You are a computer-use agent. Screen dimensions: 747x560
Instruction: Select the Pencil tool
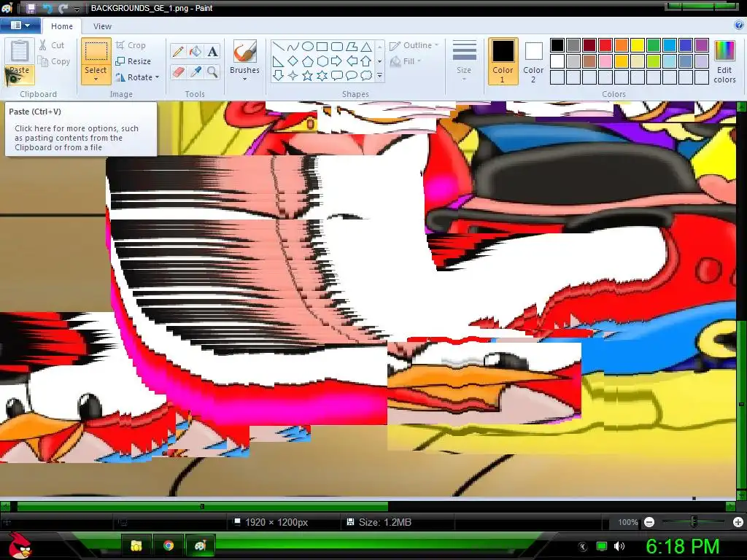click(178, 52)
